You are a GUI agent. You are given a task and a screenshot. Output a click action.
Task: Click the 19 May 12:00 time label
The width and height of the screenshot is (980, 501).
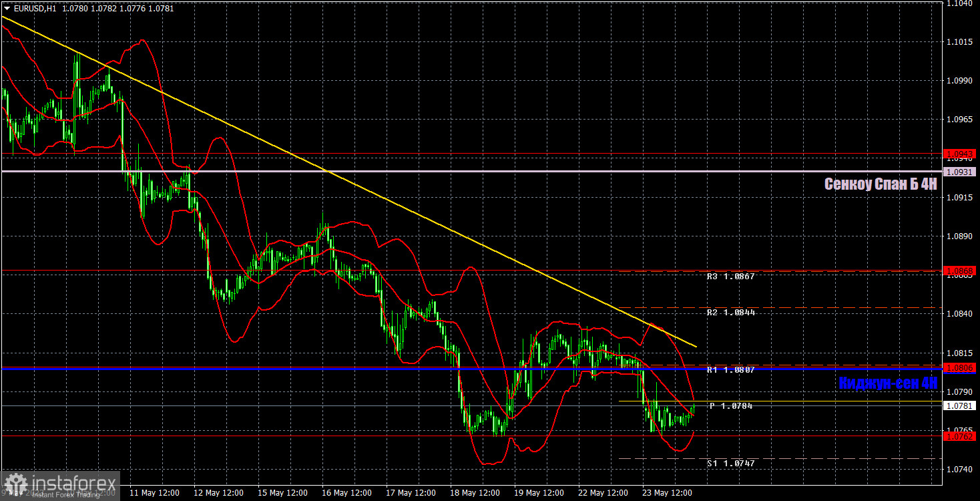(539, 493)
